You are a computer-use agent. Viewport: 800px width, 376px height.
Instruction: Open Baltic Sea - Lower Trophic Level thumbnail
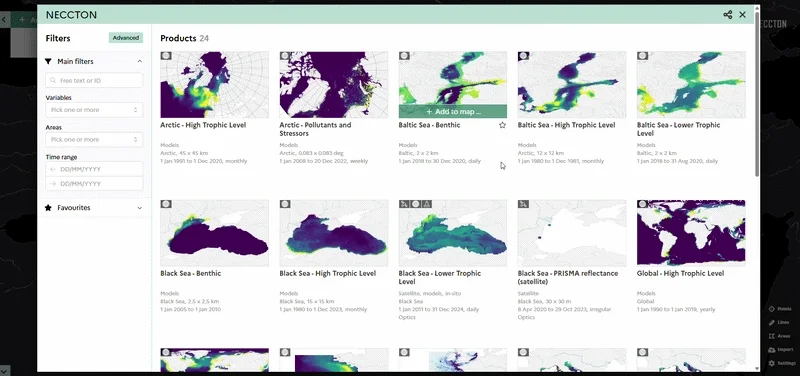(x=691, y=85)
